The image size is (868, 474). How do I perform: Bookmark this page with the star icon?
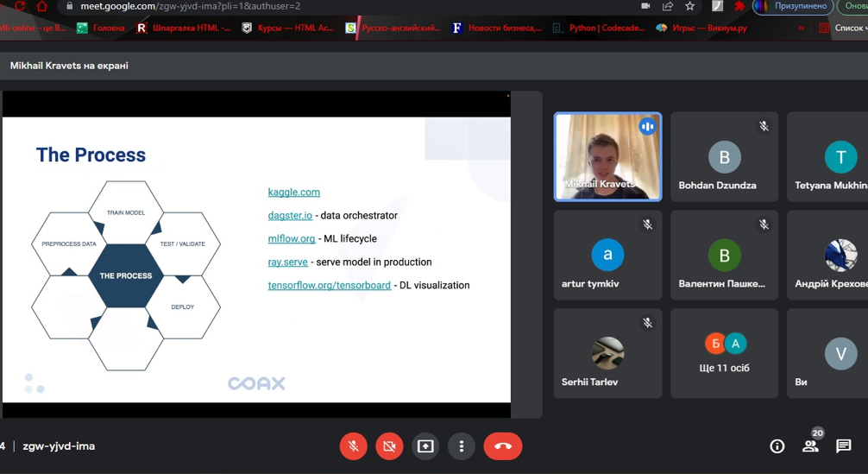click(690, 6)
